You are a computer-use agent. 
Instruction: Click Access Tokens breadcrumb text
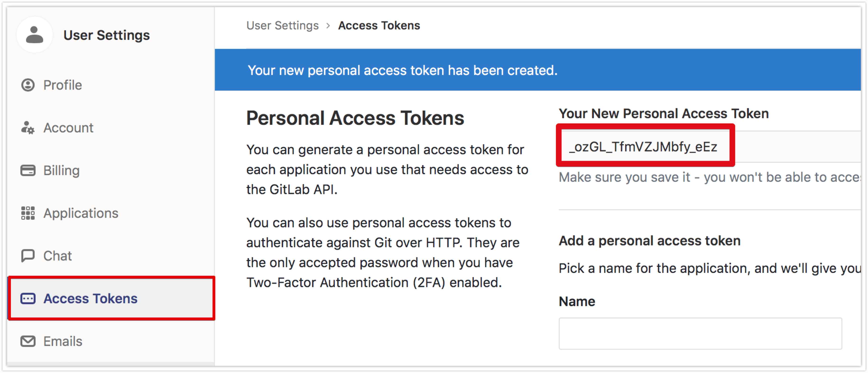coord(379,26)
